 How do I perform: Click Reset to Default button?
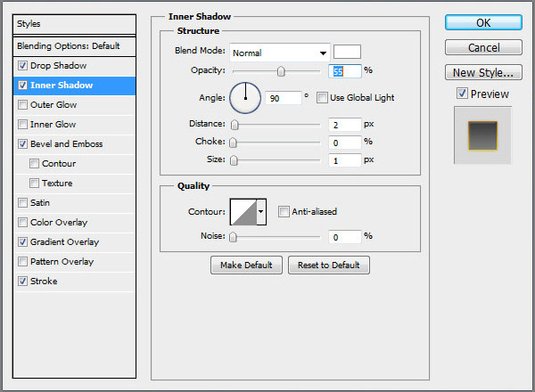pos(328,265)
